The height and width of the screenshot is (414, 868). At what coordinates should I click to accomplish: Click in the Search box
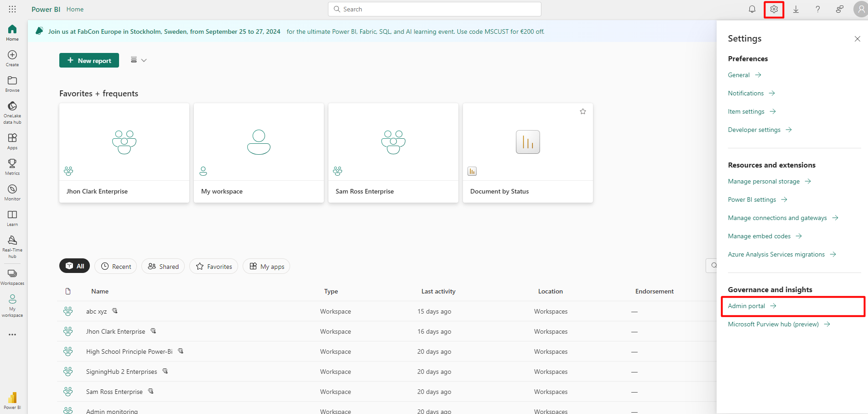(x=435, y=9)
